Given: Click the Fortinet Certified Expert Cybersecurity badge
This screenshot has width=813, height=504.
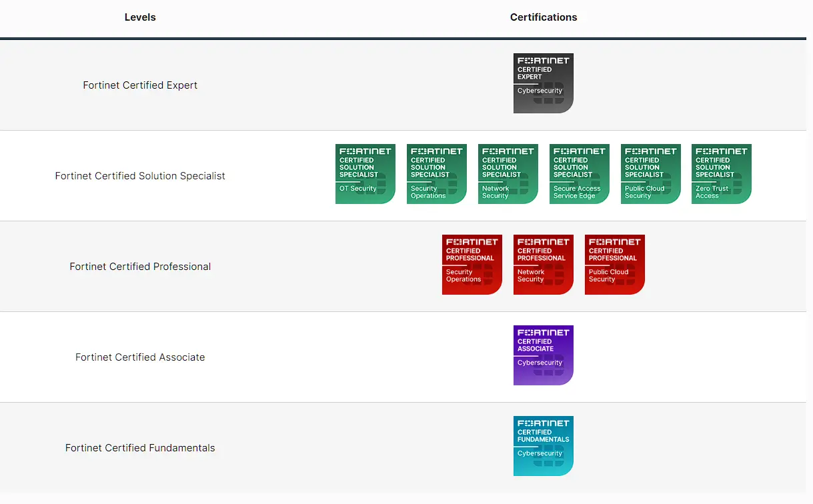Looking at the screenshot, I should point(544,83).
